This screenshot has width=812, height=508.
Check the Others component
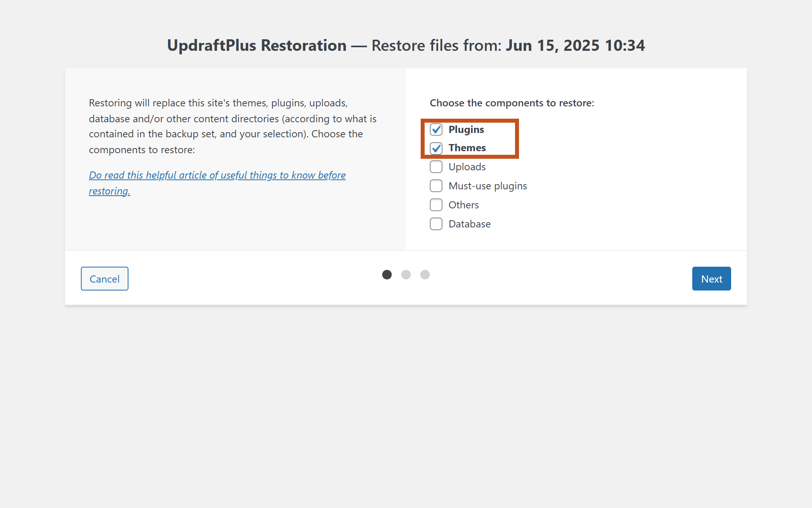(436, 205)
